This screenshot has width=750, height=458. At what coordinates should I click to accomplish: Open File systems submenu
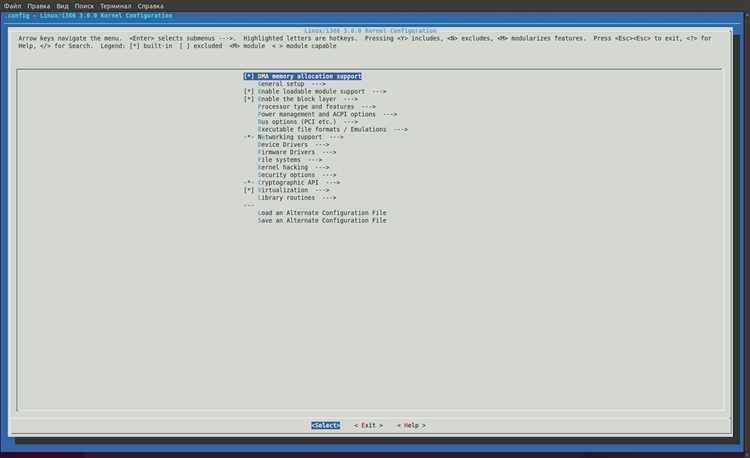pyautogui.click(x=289, y=160)
